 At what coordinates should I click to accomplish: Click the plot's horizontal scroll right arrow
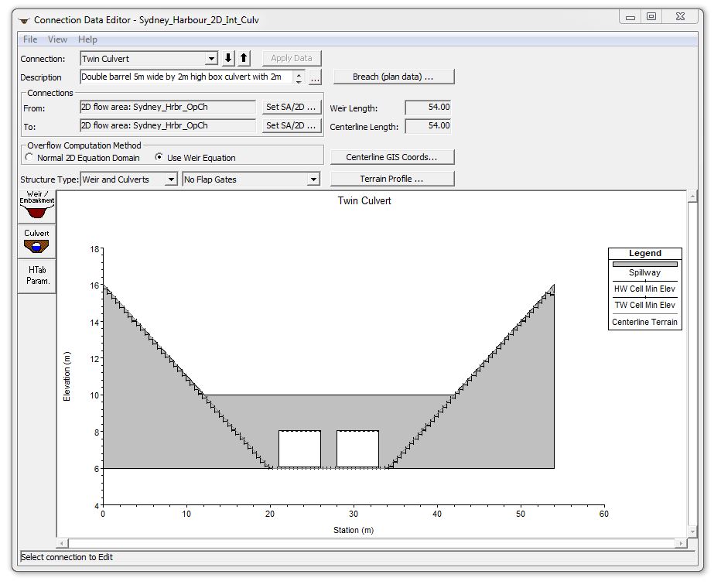(681, 543)
